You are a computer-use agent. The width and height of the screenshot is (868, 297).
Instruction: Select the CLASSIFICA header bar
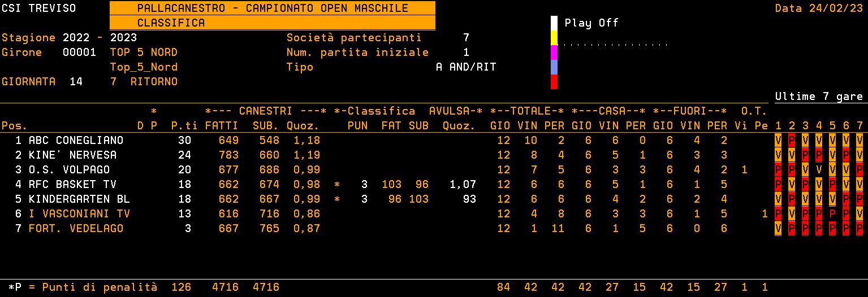272,23
